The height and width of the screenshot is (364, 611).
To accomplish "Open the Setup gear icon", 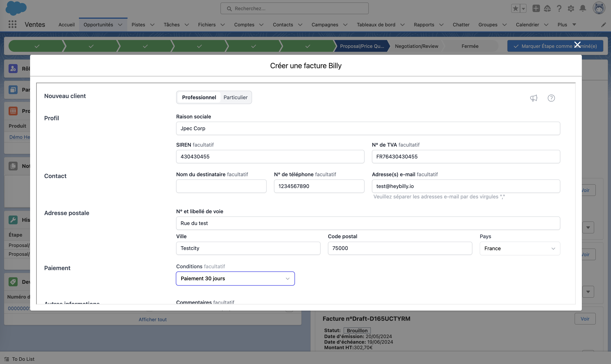I will click(x=571, y=8).
